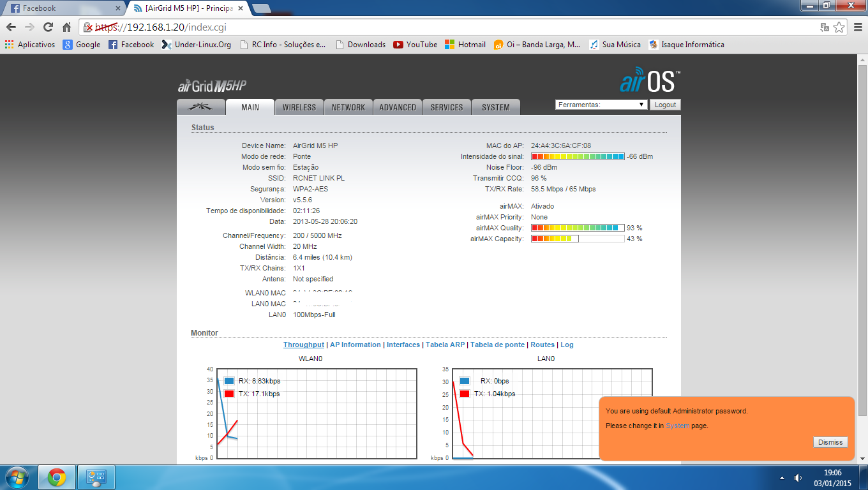This screenshot has width=868, height=490.
Task: Open the Sua Música bookmark
Action: click(x=615, y=45)
